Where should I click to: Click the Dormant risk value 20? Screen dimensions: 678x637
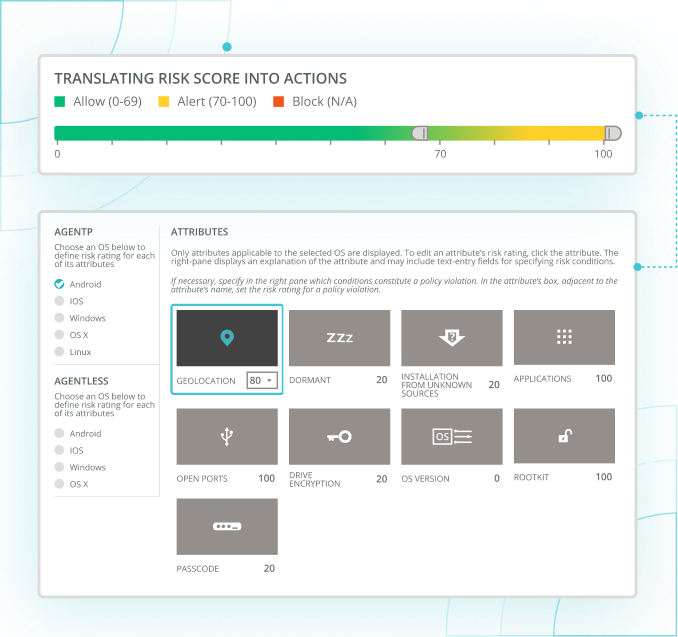[x=381, y=379]
